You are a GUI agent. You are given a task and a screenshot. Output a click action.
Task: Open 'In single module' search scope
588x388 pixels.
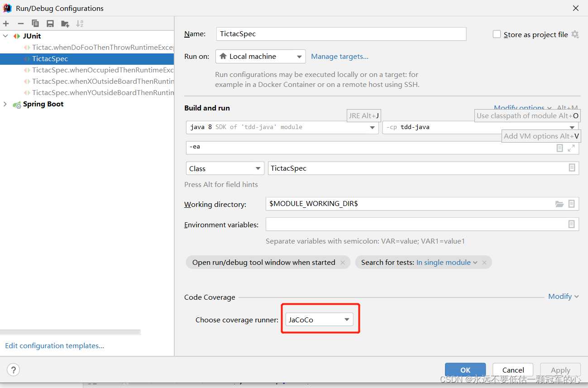click(x=447, y=263)
